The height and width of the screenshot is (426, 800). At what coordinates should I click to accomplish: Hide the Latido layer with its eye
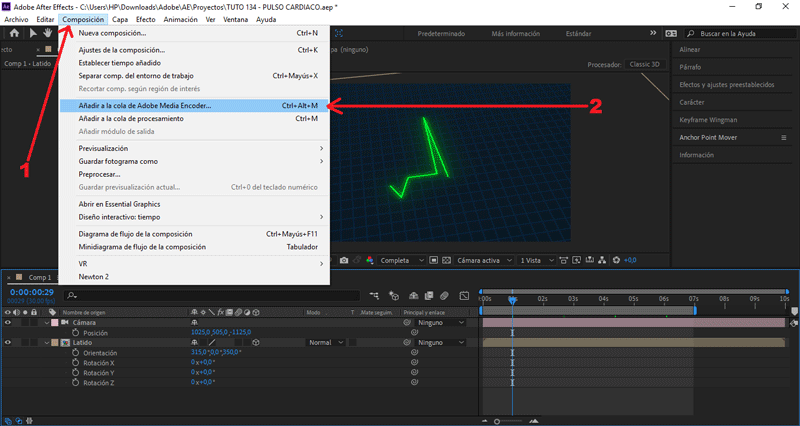[x=8, y=342]
